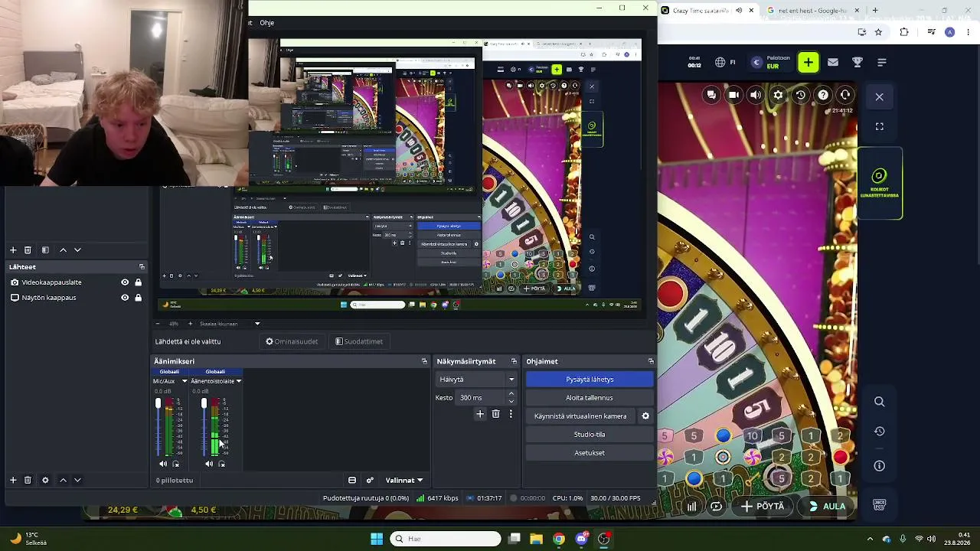The width and height of the screenshot is (980, 551).
Task: Open advanced audio properties gear icon
Action: pos(370,481)
